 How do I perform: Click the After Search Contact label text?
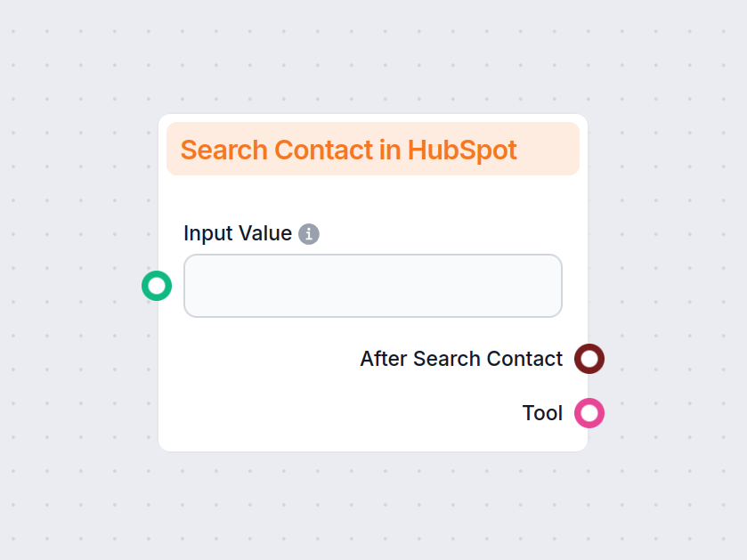click(x=460, y=359)
